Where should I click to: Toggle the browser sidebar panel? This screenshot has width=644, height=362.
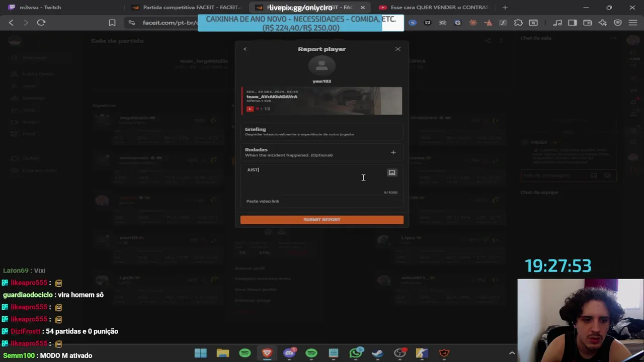coord(573,23)
